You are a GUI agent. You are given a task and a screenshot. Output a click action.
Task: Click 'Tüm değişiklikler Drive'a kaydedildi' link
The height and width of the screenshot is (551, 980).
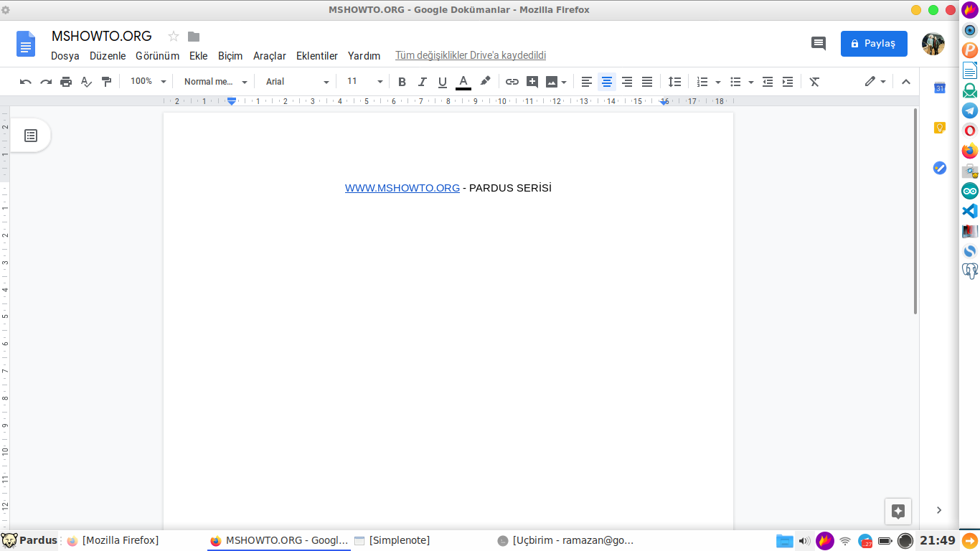coord(471,56)
